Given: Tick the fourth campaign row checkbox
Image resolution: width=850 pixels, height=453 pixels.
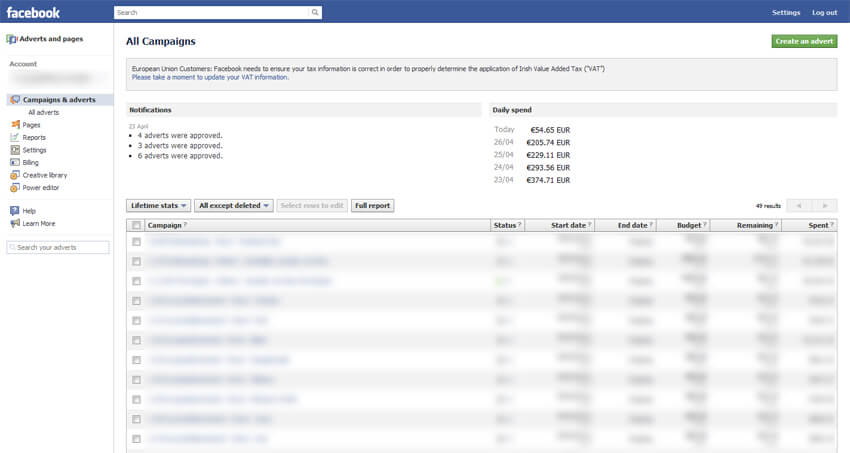Looking at the screenshot, I should 136,301.
